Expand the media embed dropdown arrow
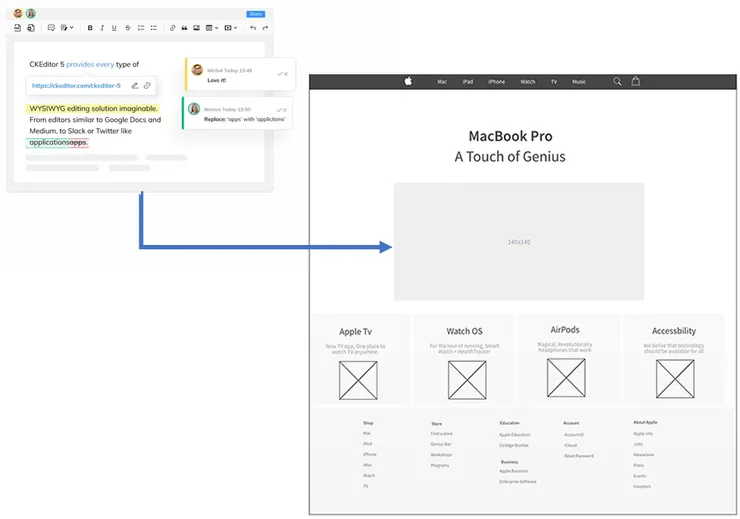Image resolution: width=740 pixels, height=519 pixels. point(235,28)
